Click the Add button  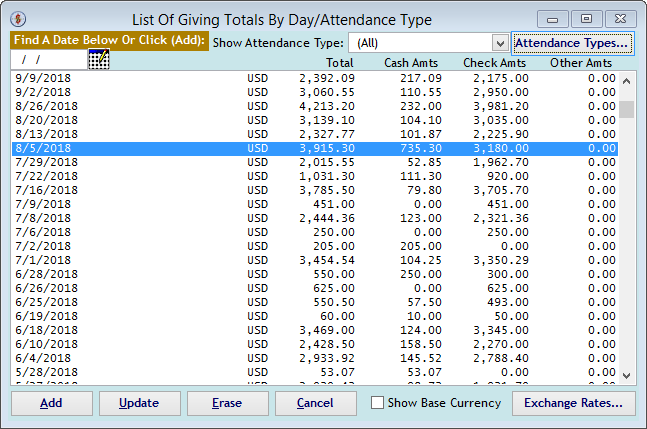(x=52, y=403)
